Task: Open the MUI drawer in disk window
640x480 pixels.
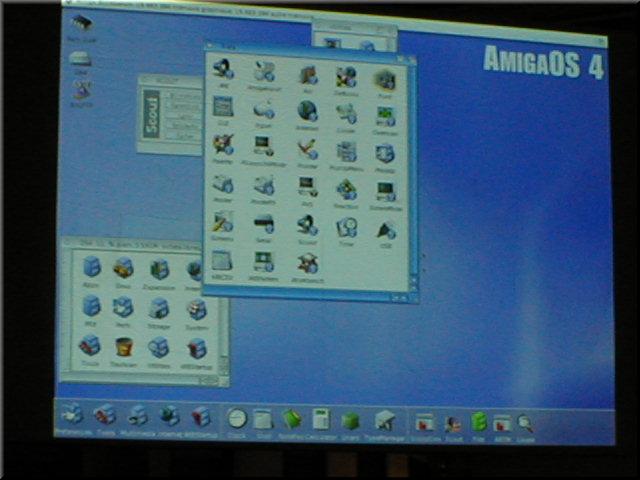Action: 91,306
